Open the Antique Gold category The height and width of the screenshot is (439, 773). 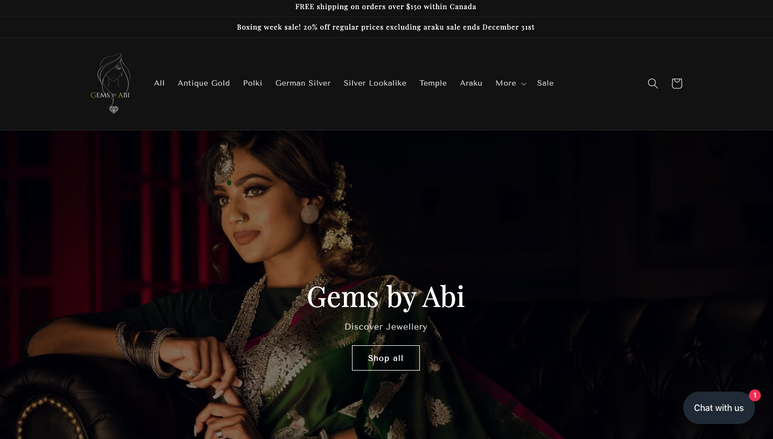204,83
